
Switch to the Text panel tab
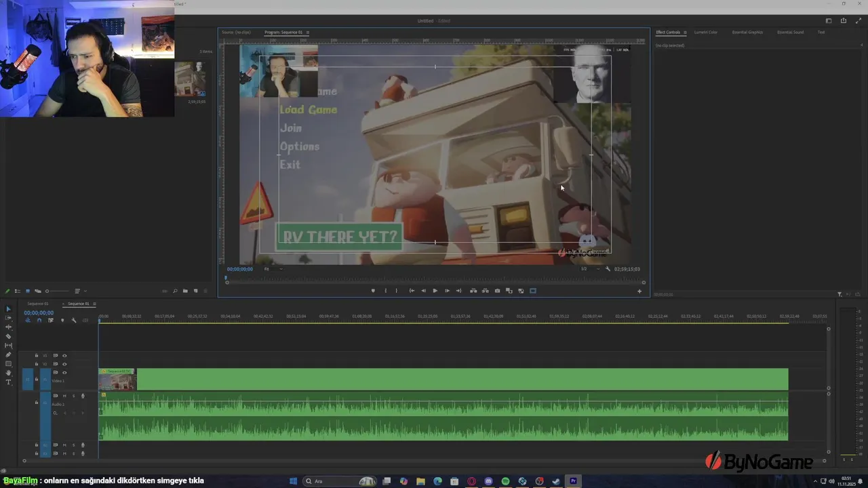click(x=821, y=33)
